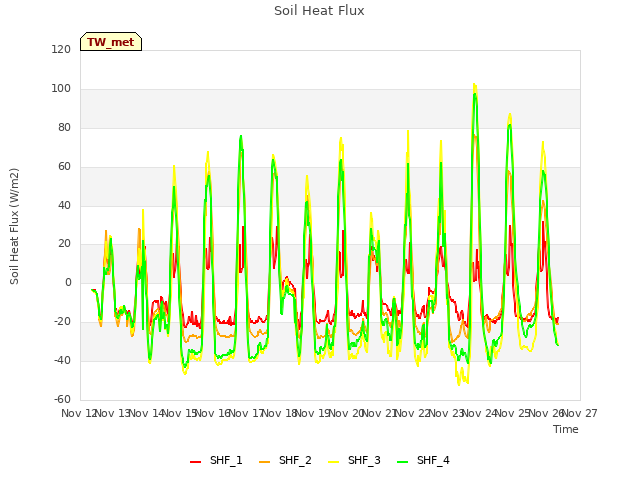Viewport: 640px width, 480px height.
Task: Toggle SHF_4 series in legend
Action: (423, 460)
